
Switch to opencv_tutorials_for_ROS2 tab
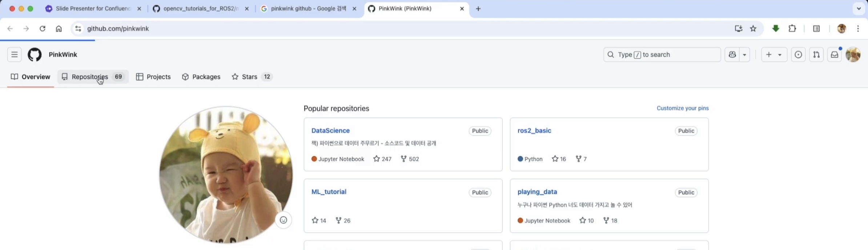tap(201, 9)
